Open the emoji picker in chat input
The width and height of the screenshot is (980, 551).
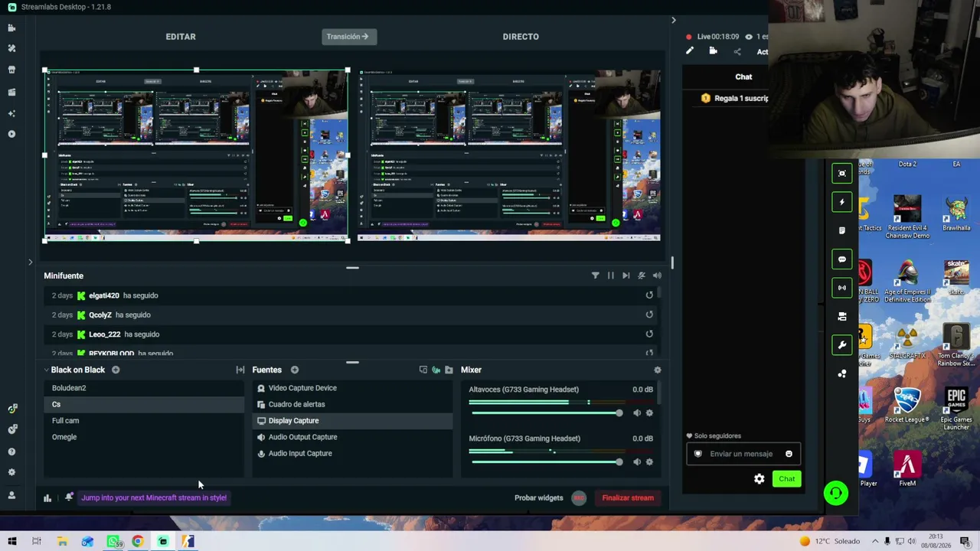coord(789,454)
